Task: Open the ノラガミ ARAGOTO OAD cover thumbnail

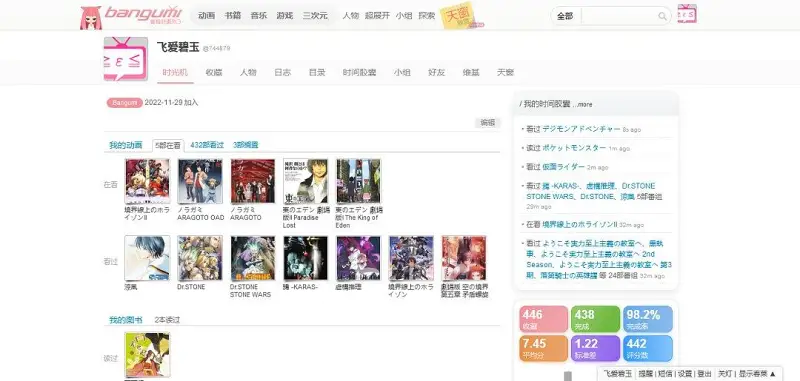Action: 199,181
